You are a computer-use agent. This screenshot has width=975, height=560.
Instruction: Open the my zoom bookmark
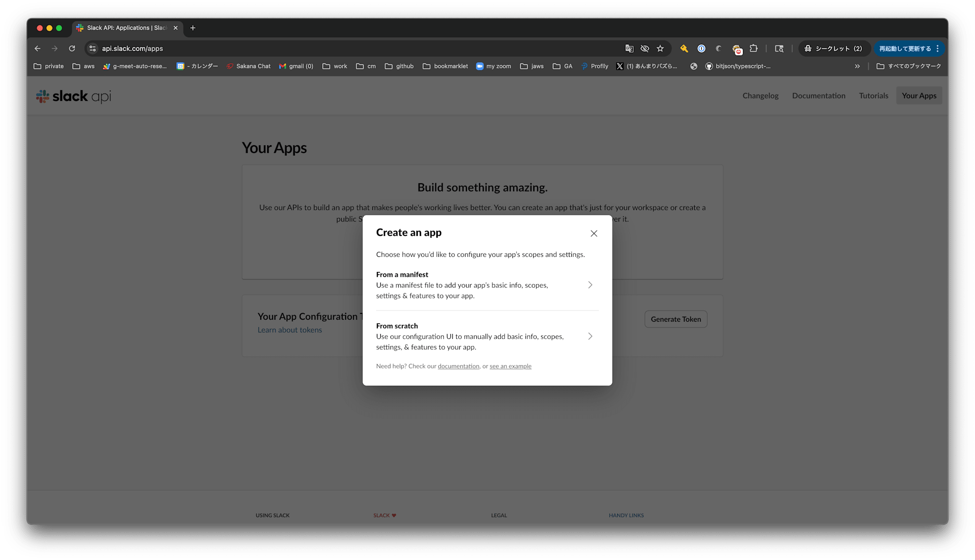point(494,66)
